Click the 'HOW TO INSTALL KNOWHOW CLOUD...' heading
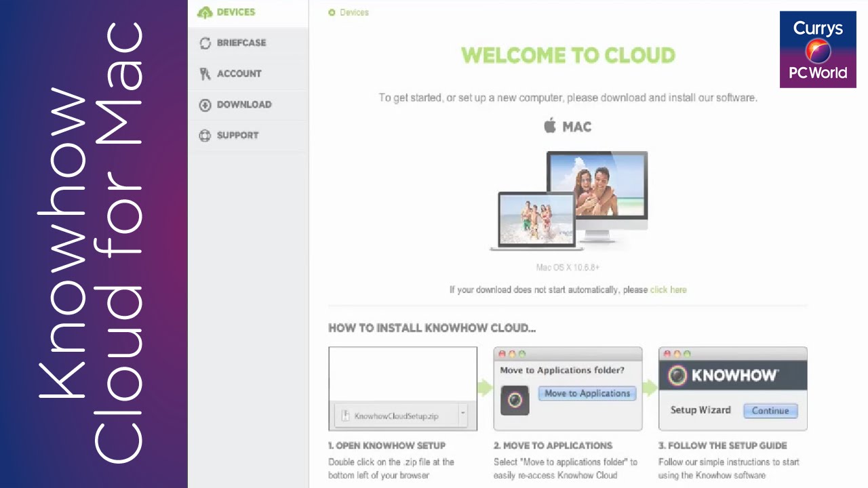This screenshot has width=868, height=488. (432, 328)
